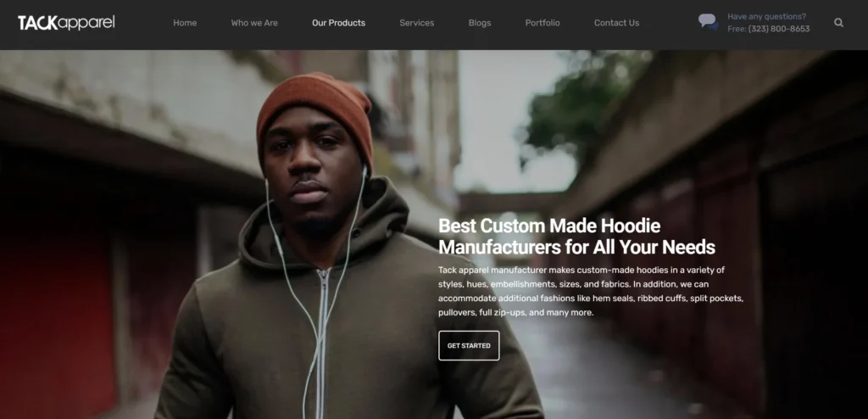The width and height of the screenshot is (868, 419).
Task: Open the Our Products menu
Action: pyautogui.click(x=338, y=23)
